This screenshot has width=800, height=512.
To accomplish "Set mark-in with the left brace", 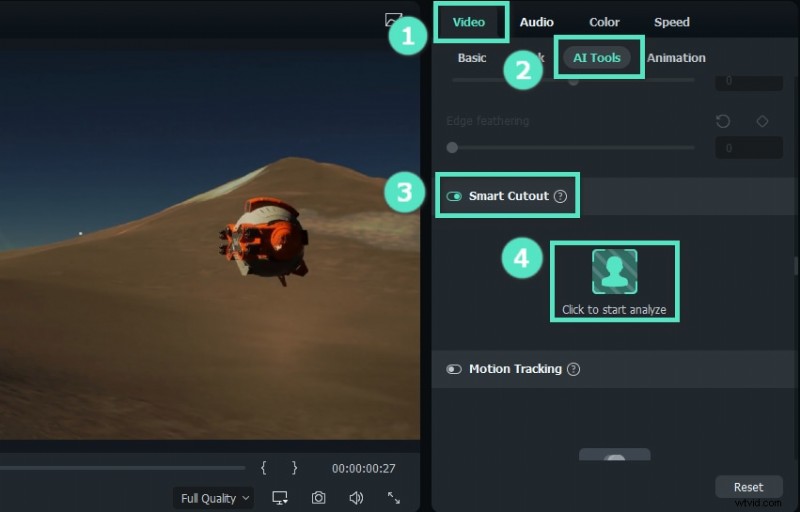I will pos(263,468).
